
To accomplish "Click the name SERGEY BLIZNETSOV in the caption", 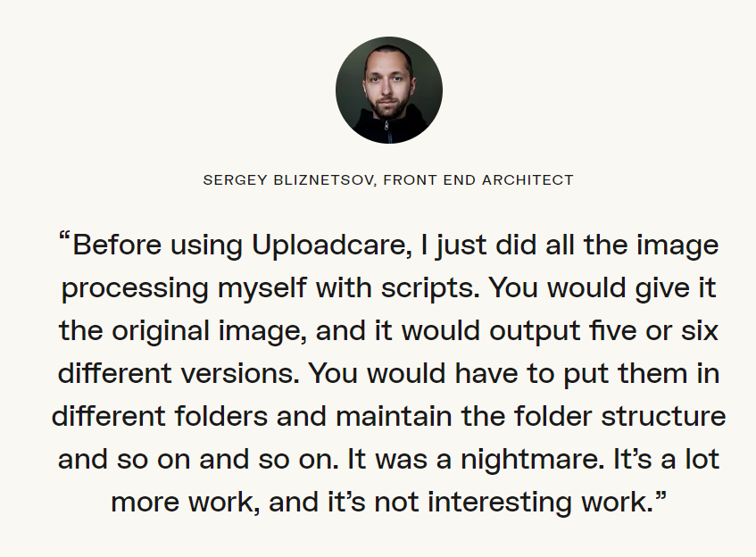I will (x=288, y=180).
